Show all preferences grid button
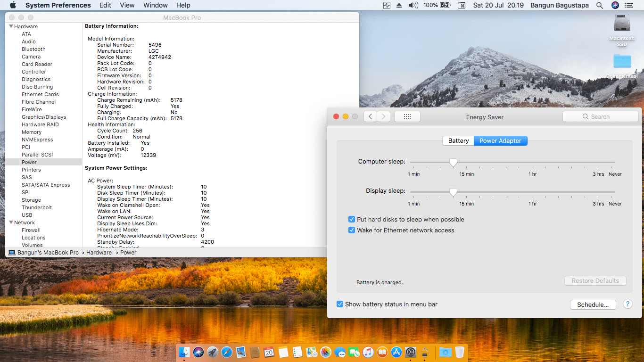644x362 pixels. pos(407,116)
